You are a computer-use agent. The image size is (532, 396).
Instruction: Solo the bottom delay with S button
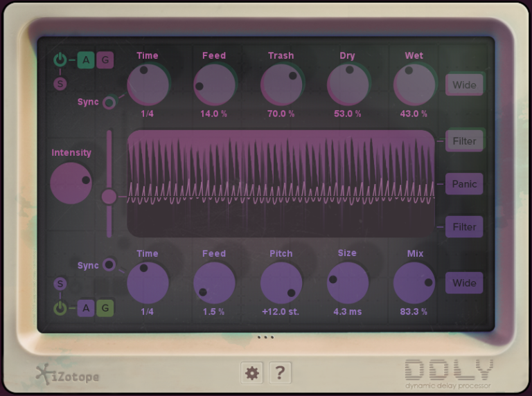click(60, 284)
